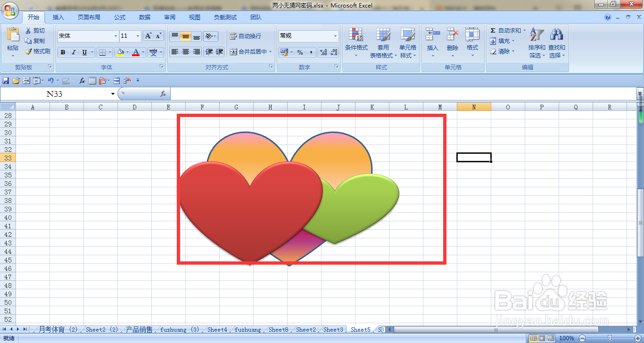Open Sort & Filter (排序和筛选)

(537, 42)
